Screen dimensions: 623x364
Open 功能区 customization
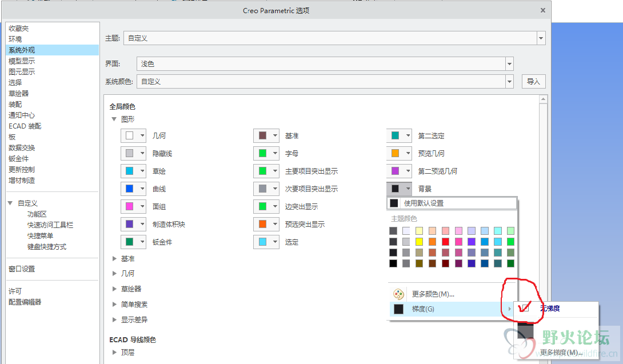(x=37, y=214)
